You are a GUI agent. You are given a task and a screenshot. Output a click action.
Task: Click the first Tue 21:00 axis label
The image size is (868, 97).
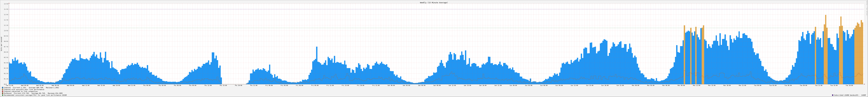[9, 85]
